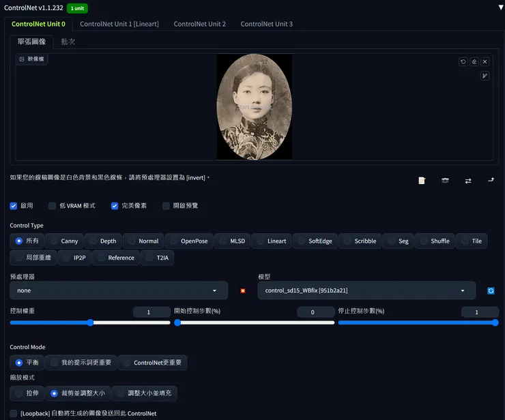
Task: Click the green 1 unit badge
Action: click(77, 8)
